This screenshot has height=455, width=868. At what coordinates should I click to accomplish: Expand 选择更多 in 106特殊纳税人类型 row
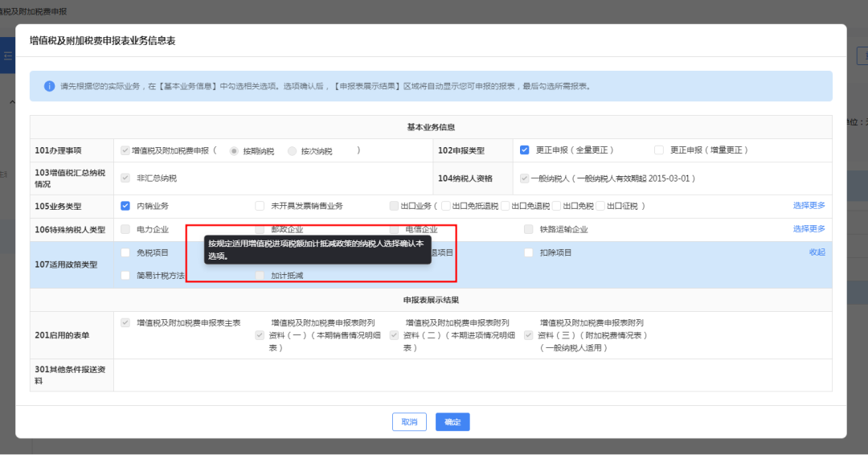(x=809, y=228)
